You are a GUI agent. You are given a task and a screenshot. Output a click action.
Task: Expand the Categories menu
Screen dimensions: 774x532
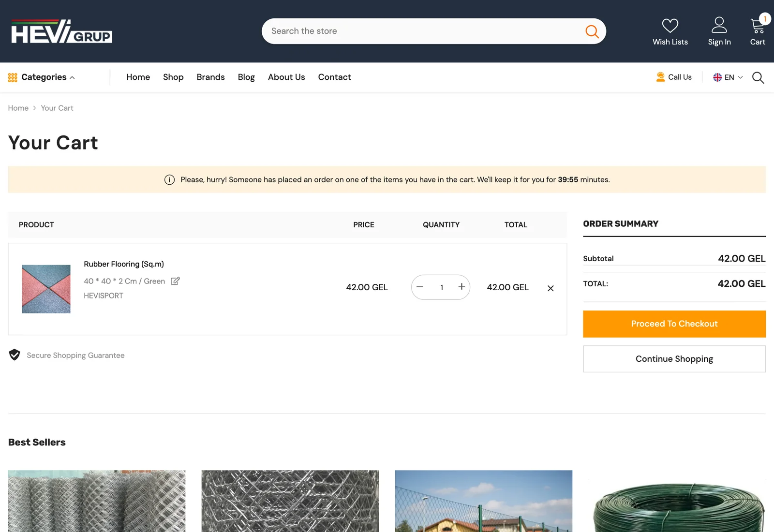(42, 77)
